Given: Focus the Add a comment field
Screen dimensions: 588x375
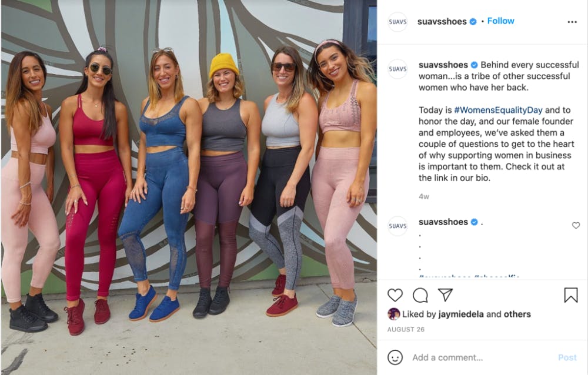Looking at the screenshot, I should (470, 357).
